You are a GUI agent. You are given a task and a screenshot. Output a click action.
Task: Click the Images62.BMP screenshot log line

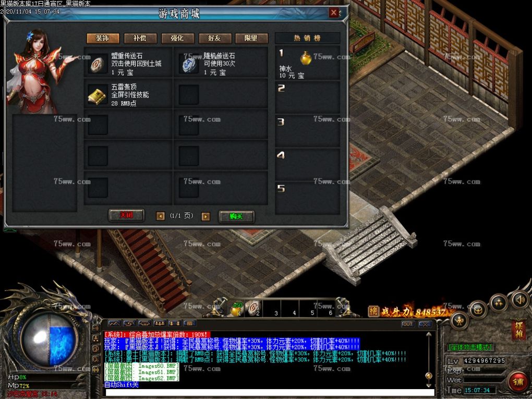click(x=142, y=378)
